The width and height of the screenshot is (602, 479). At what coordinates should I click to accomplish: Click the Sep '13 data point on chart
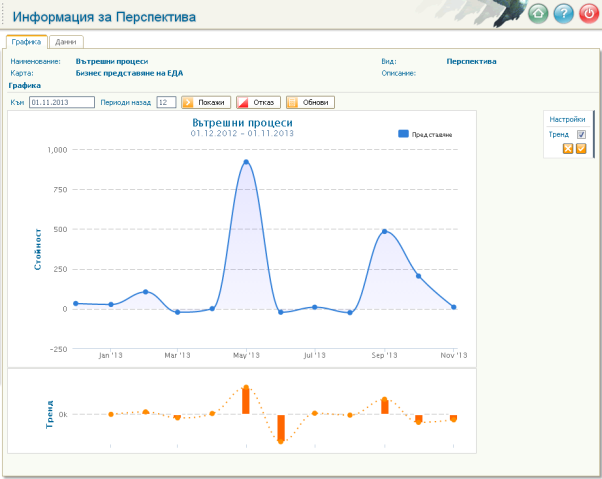tap(384, 231)
